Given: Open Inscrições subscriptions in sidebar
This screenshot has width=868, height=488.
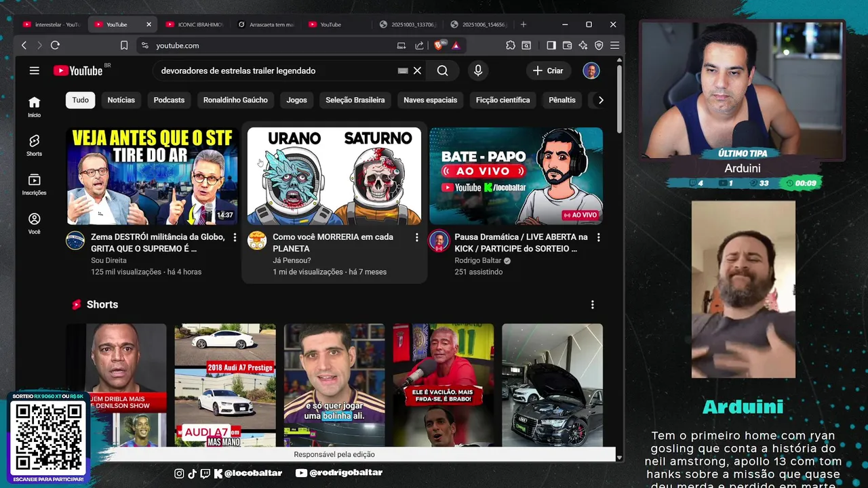Looking at the screenshot, I should [x=34, y=184].
